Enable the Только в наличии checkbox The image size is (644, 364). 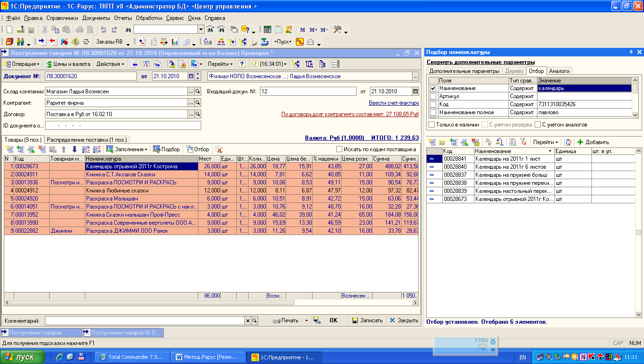(x=431, y=125)
